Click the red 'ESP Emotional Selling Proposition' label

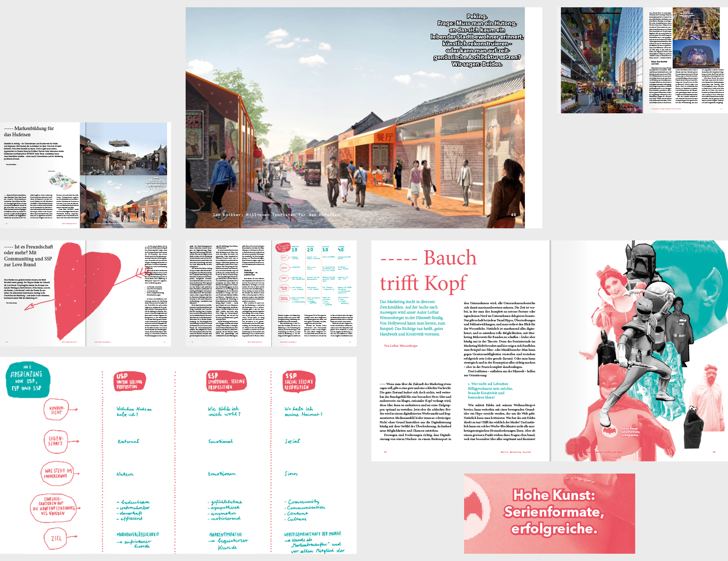click(226, 381)
